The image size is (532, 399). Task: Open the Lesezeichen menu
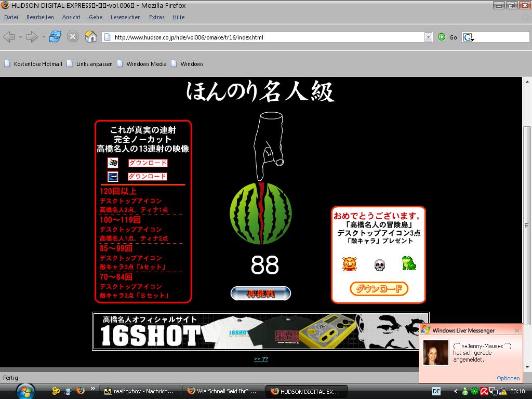point(126,17)
